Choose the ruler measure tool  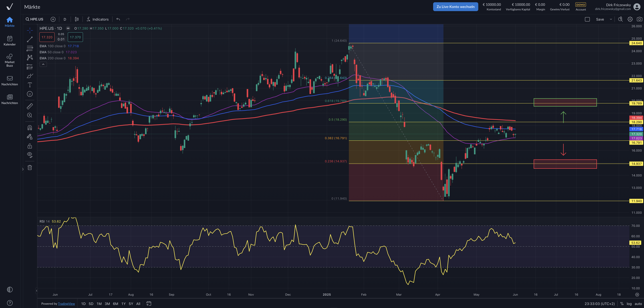click(30, 106)
